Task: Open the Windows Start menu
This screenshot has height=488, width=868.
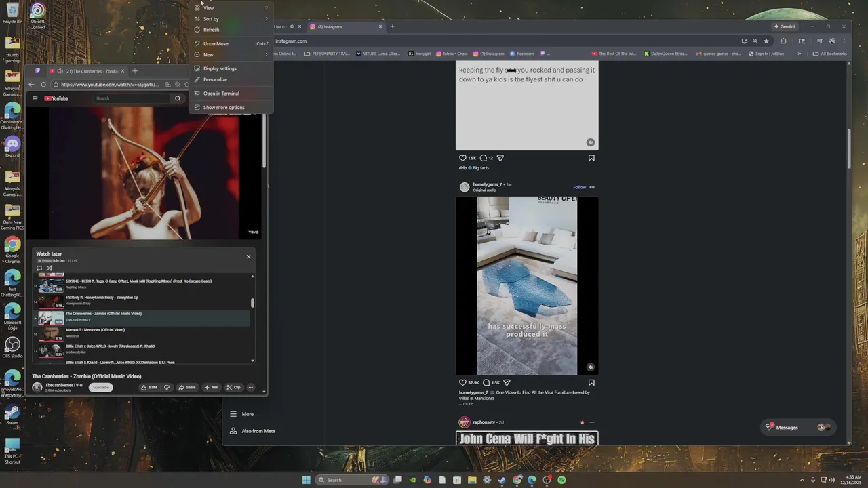Action: click(307, 480)
